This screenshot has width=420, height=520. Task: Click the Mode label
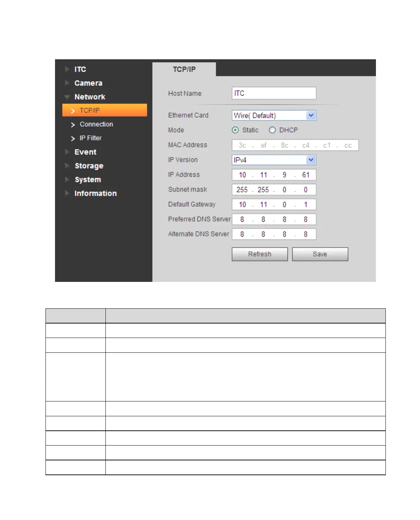pyautogui.click(x=176, y=130)
